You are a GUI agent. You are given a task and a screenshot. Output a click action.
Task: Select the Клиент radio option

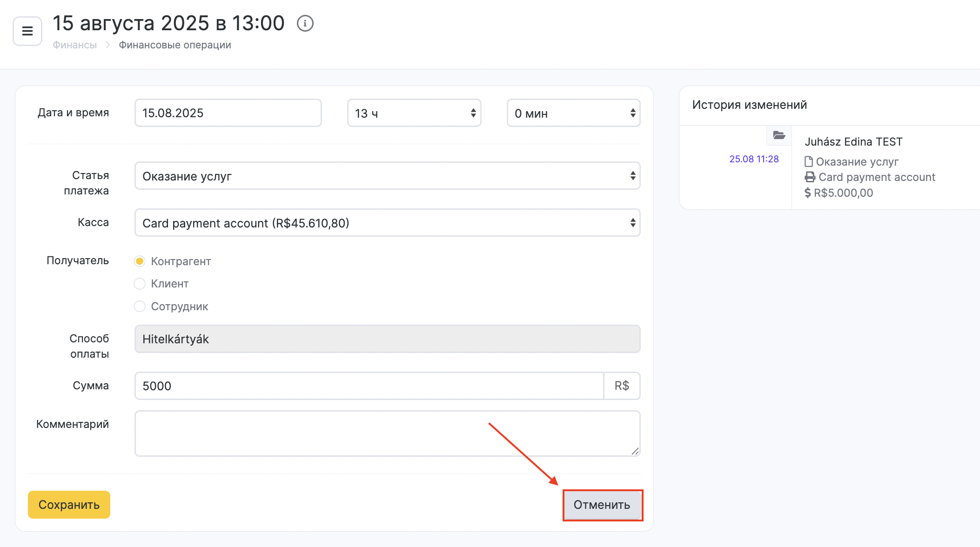[x=140, y=284]
